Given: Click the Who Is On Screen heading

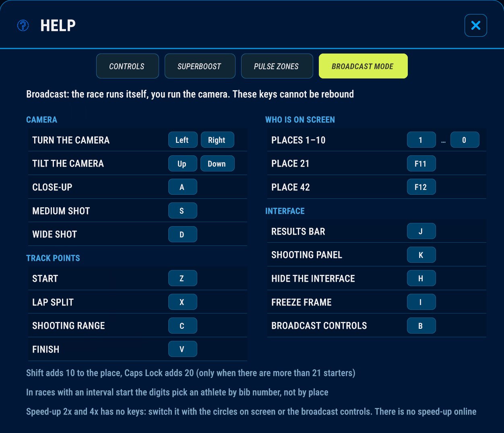Looking at the screenshot, I should pos(300,120).
